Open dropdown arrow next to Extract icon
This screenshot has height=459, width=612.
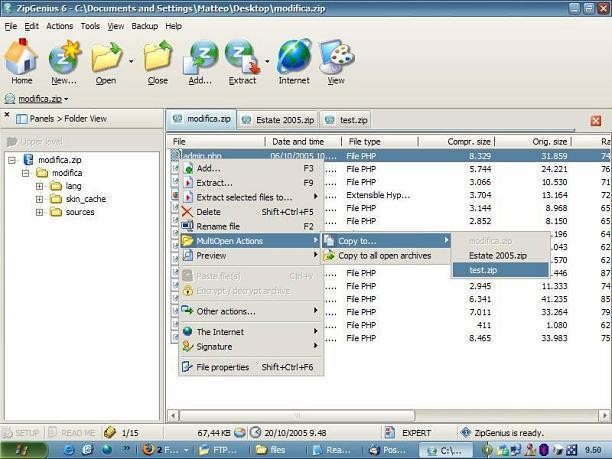tap(267, 61)
